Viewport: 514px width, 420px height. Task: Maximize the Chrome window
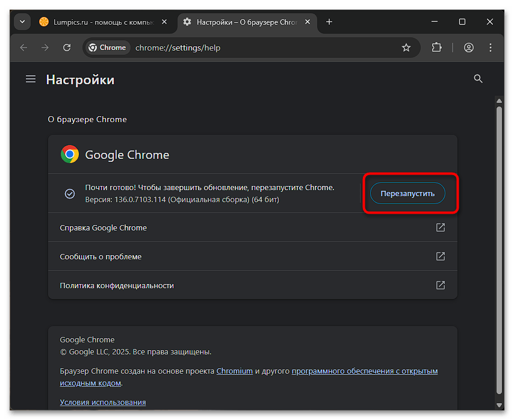click(x=462, y=22)
